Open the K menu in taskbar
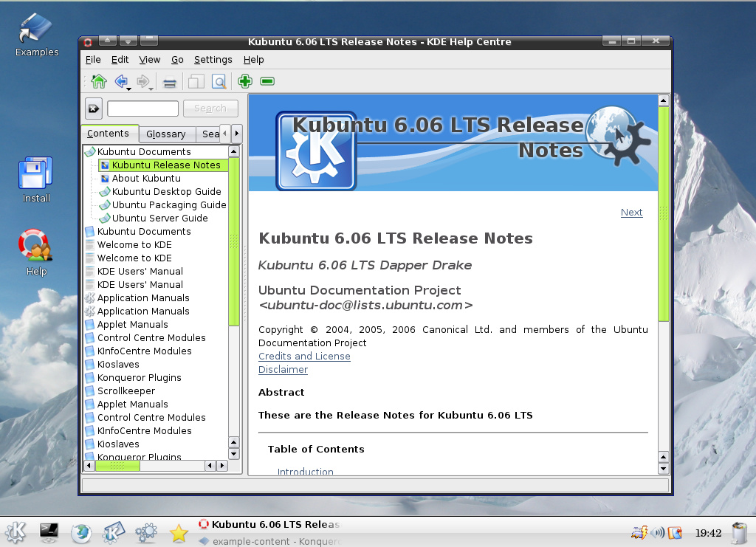The height and width of the screenshot is (547, 756). tap(15, 532)
